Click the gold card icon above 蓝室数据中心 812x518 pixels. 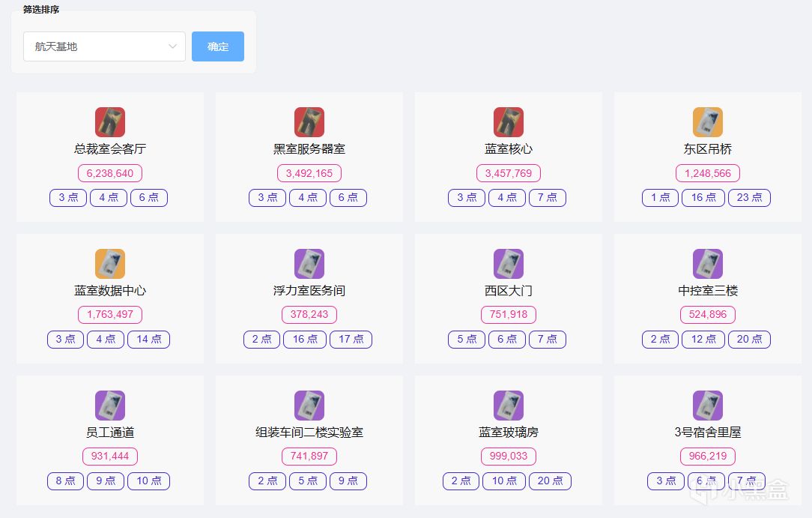[110, 264]
